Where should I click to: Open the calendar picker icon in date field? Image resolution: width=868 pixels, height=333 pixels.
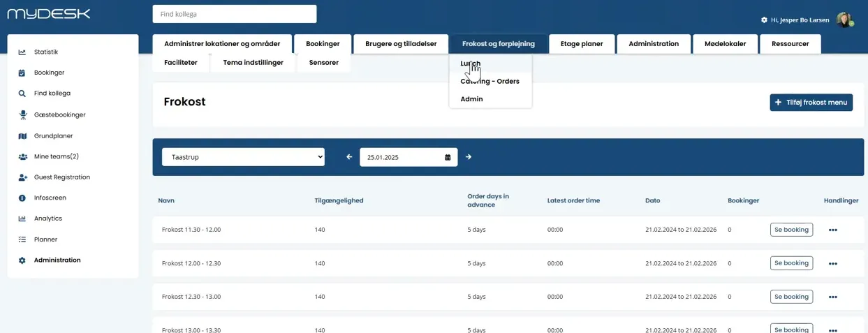pos(448,157)
